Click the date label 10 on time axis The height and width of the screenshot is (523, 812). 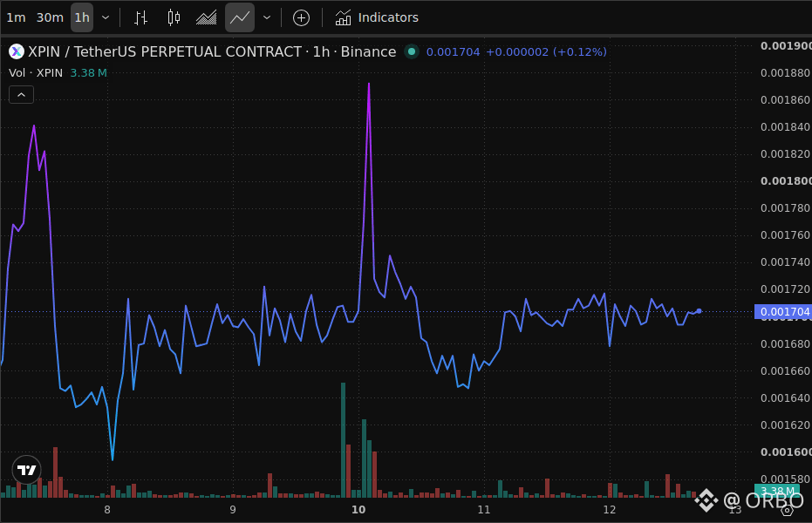click(358, 510)
